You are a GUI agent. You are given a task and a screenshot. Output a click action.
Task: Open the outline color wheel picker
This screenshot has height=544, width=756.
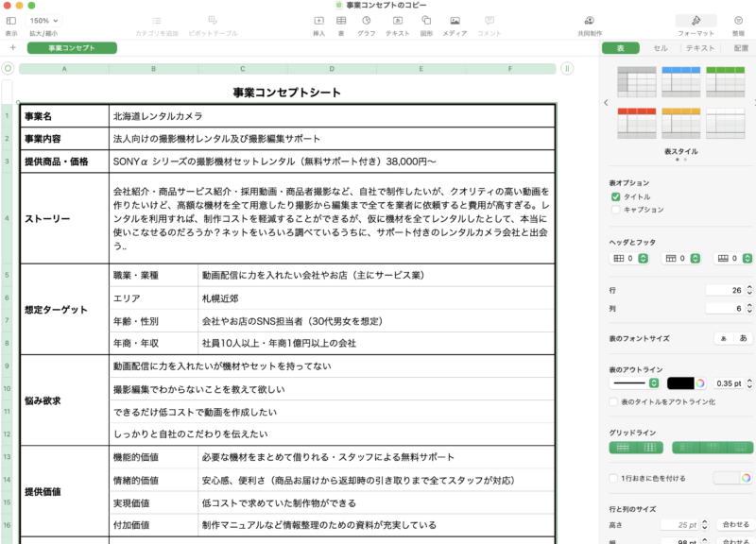(x=700, y=383)
